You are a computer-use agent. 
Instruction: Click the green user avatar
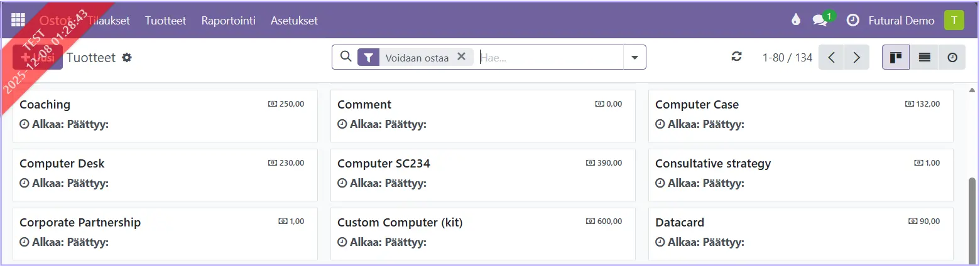[x=954, y=20]
